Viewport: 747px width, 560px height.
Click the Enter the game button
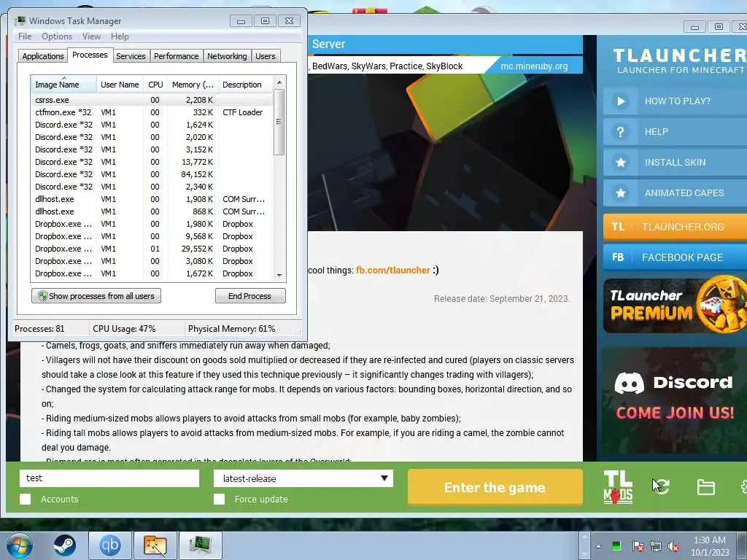point(495,487)
